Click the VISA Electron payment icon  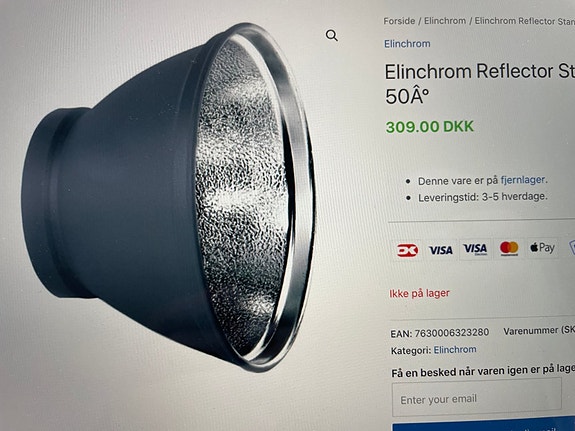coord(475,249)
